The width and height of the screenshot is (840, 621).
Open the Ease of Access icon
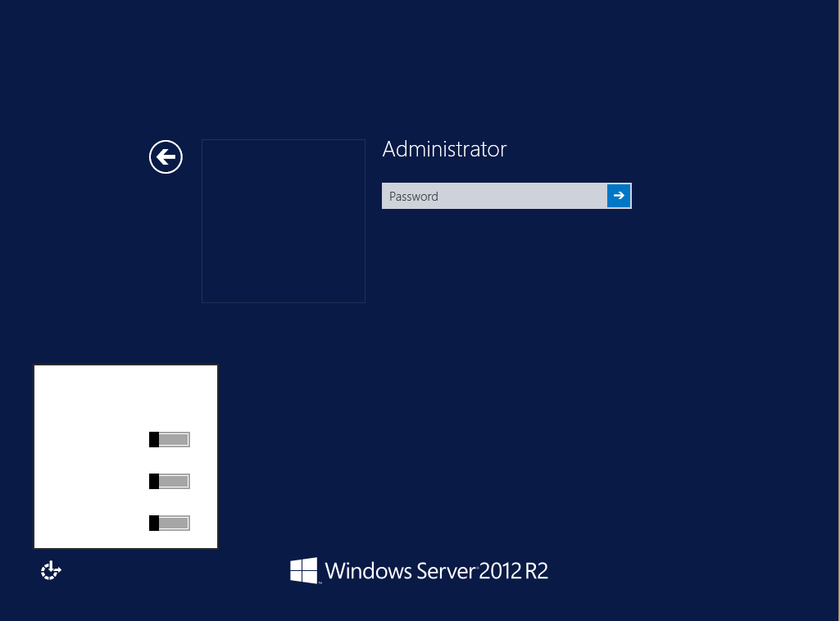(x=51, y=571)
